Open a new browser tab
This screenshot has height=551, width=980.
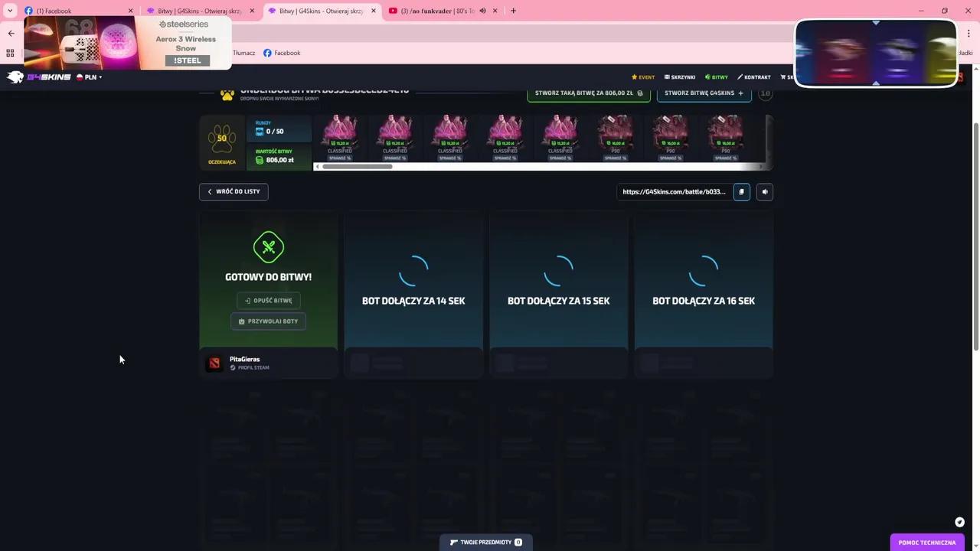point(513,11)
